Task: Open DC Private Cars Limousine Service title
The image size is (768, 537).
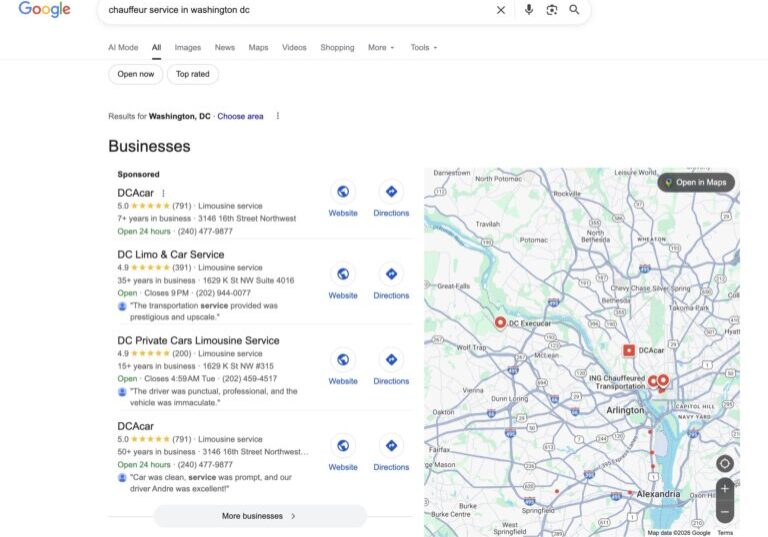Action: click(198, 341)
